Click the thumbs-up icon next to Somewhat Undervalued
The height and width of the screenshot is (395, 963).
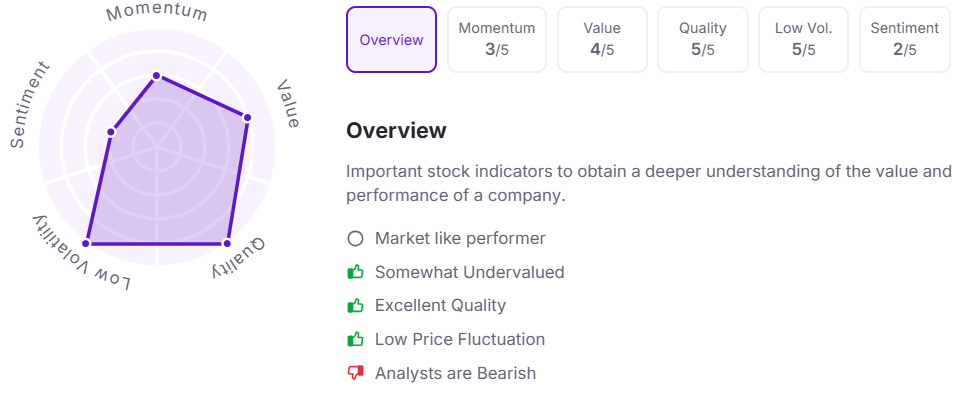click(x=355, y=272)
